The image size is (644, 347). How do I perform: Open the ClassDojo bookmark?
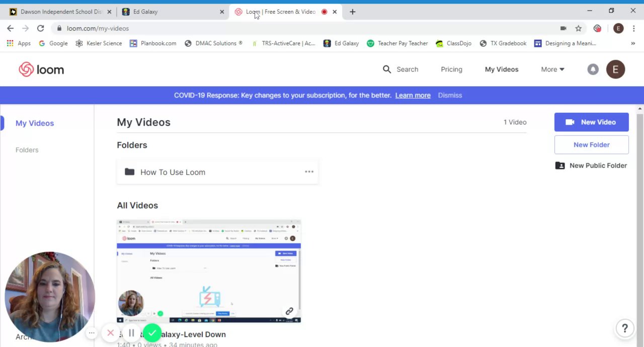[454, 43]
